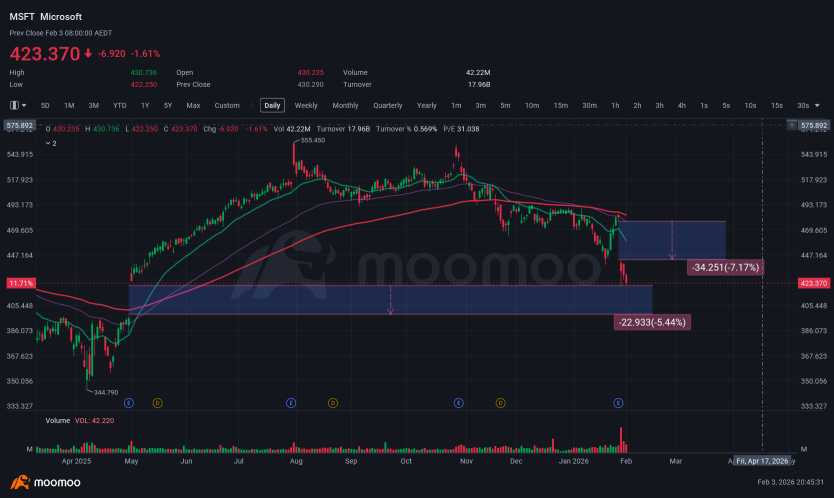
Task: Click the 344.790 low price annotation
Action: pyautogui.click(x=106, y=392)
